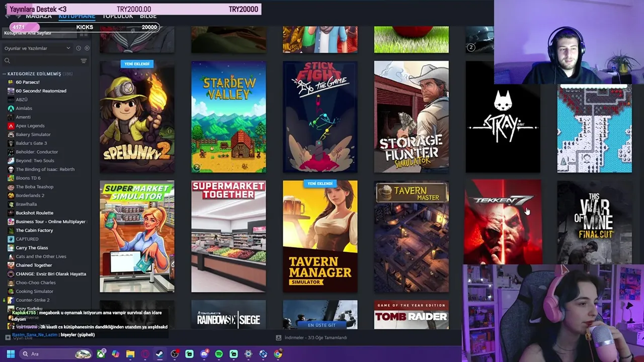The height and width of the screenshot is (362, 644).
Task: Open the Supermarket Together cover
Action: 228,236
